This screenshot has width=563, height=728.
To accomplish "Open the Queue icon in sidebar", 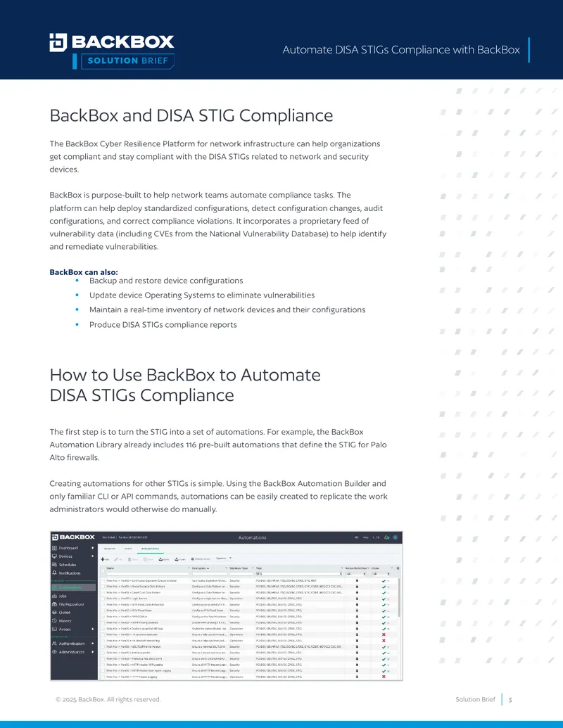I will tap(54, 613).
